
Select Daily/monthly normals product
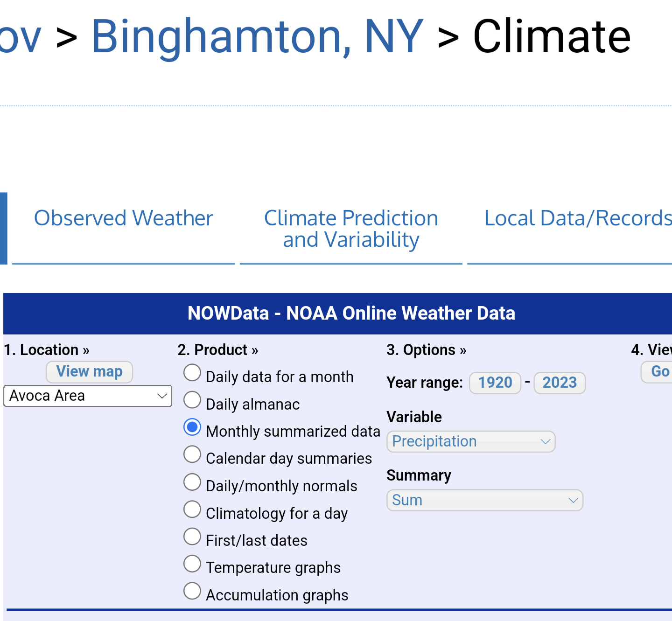[x=192, y=482]
